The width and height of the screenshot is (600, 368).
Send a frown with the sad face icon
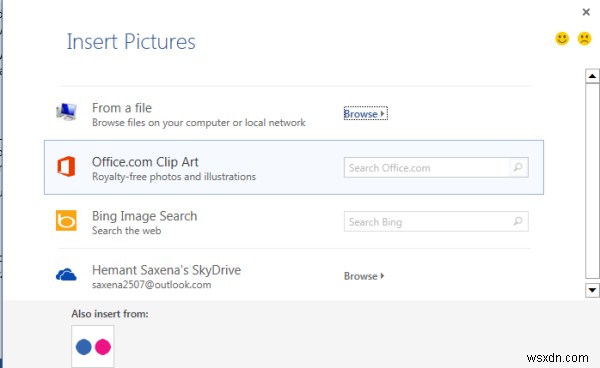(584, 38)
